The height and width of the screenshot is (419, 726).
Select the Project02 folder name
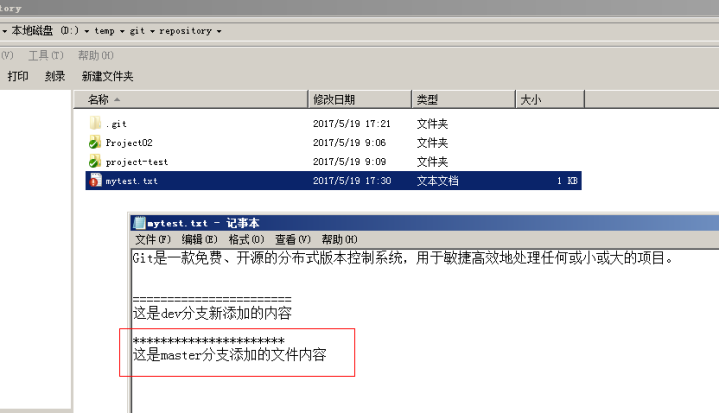click(x=129, y=143)
